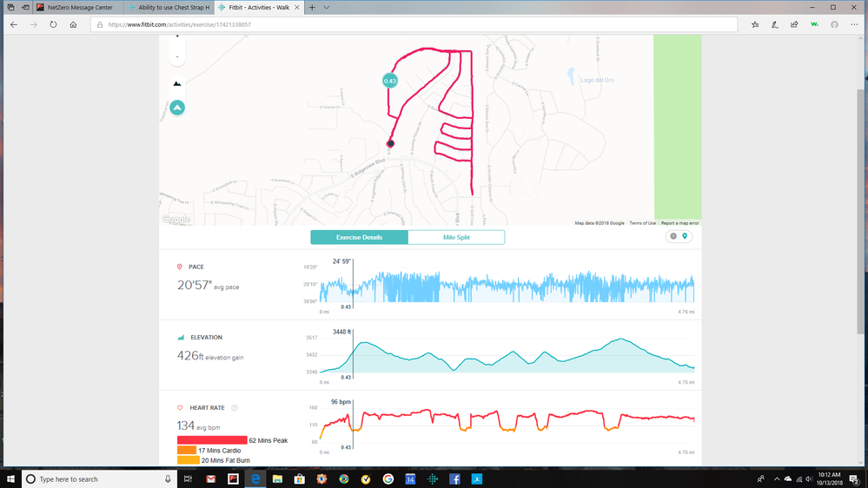Click the heart rate line graph
This screenshot has height=488, width=868.
507,424
